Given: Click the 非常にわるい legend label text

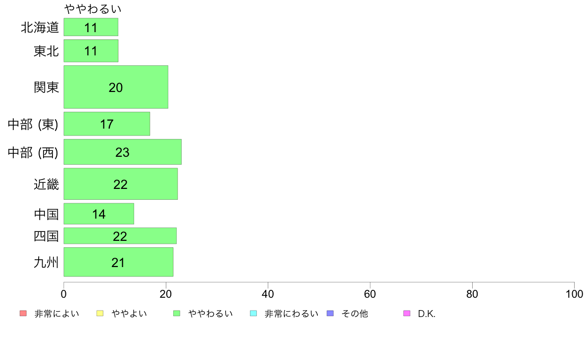Looking at the screenshot, I should tap(292, 314).
